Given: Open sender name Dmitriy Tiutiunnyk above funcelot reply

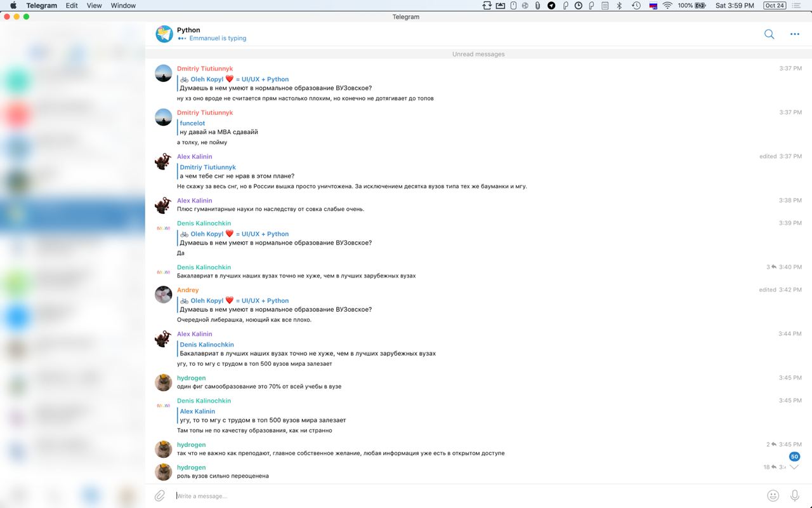Looking at the screenshot, I should [205, 112].
